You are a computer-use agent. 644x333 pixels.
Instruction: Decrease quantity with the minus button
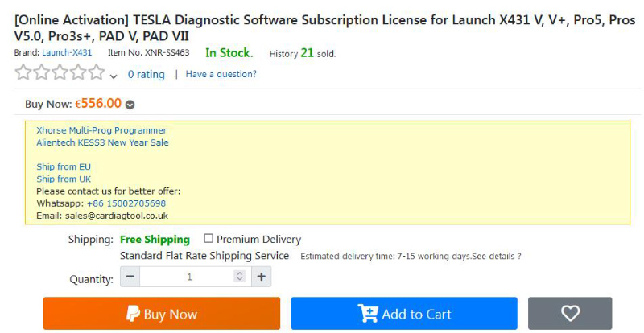130,277
